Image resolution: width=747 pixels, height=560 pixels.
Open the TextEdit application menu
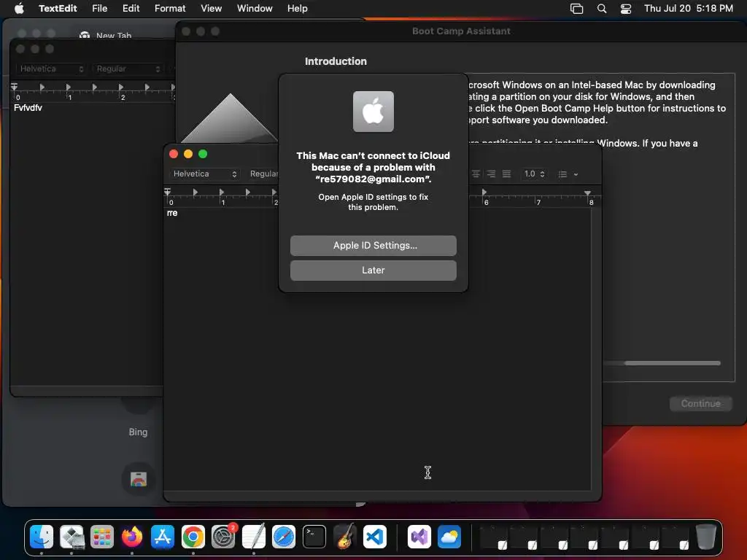pos(58,8)
